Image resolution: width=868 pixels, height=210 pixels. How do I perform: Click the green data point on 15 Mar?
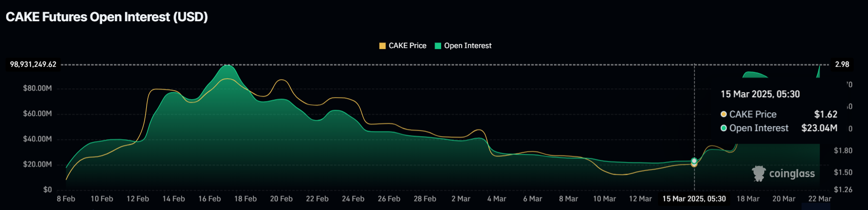[x=694, y=161]
